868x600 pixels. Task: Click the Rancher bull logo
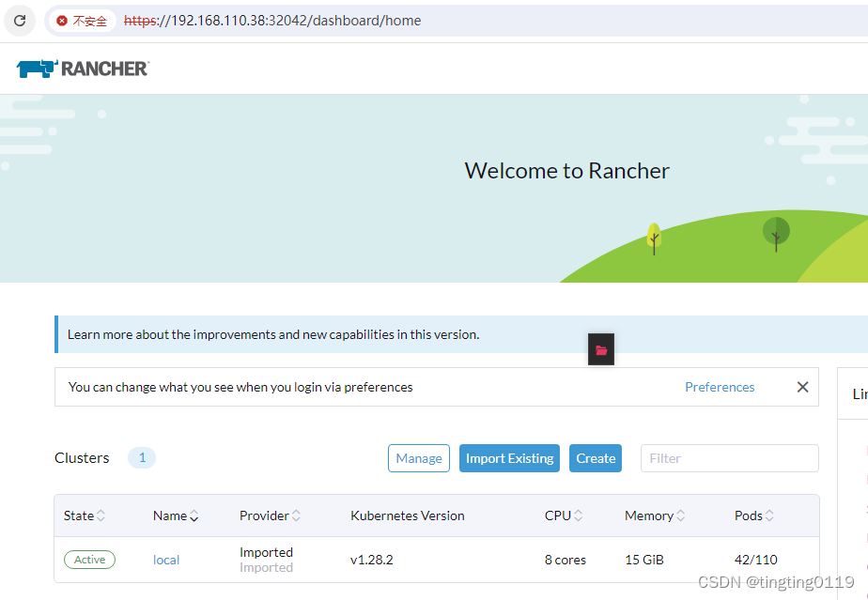35,67
